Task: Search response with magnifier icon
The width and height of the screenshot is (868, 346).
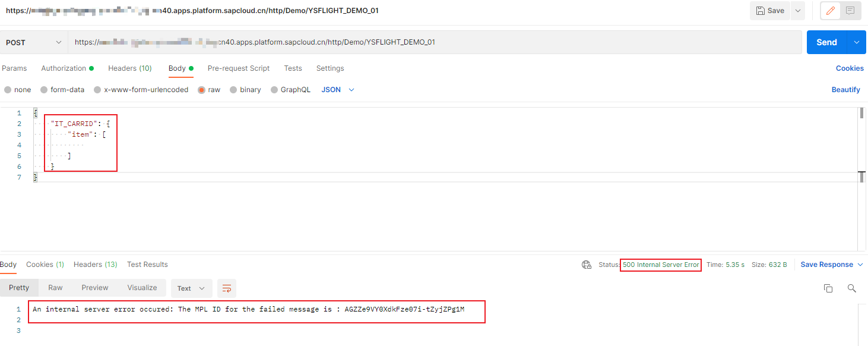Action: [851, 288]
